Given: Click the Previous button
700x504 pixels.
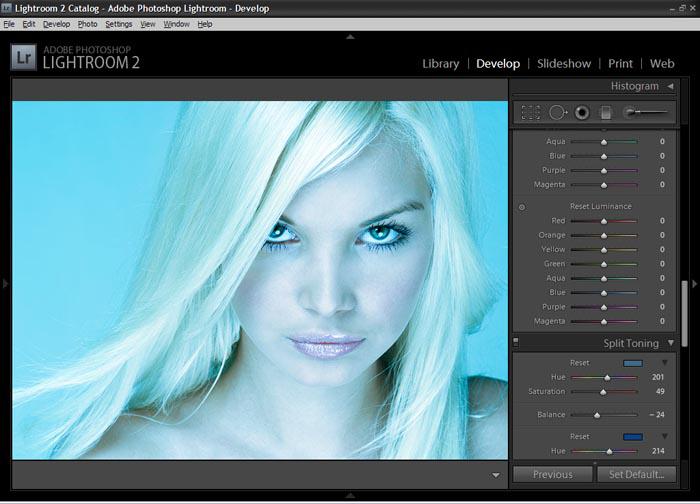Looking at the screenshot, I should [x=553, y=474].
